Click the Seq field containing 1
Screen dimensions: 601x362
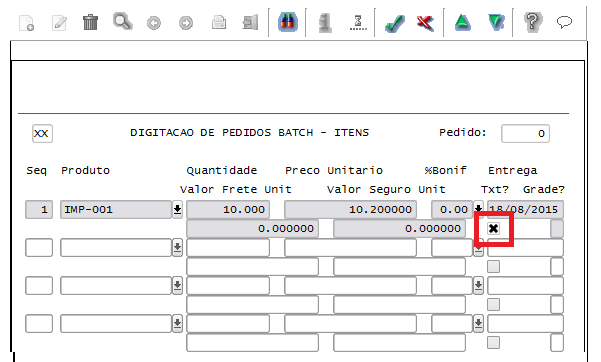(39, 210)
